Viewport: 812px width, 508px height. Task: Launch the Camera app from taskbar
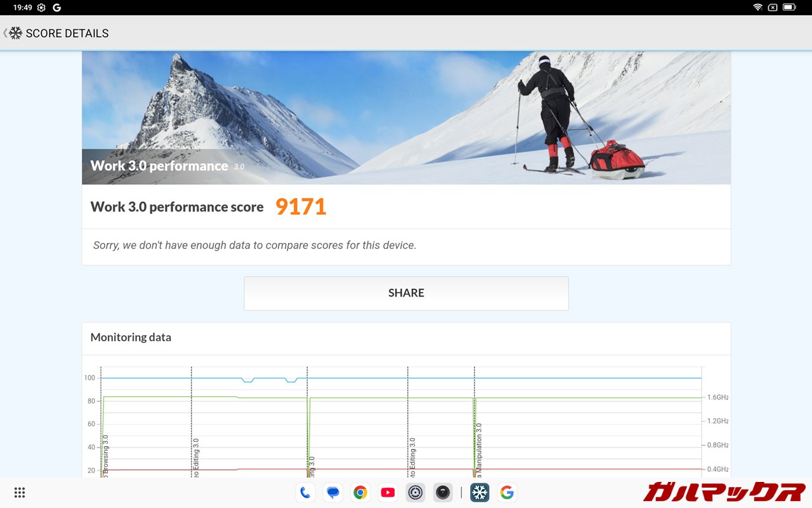[x=443, y=492]
